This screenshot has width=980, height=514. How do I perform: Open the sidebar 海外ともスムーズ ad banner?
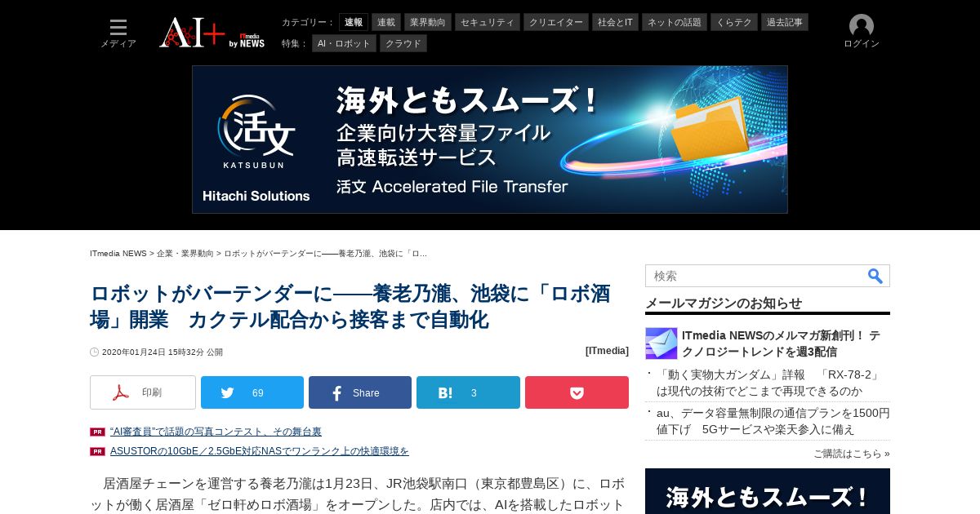pos(768,491)
